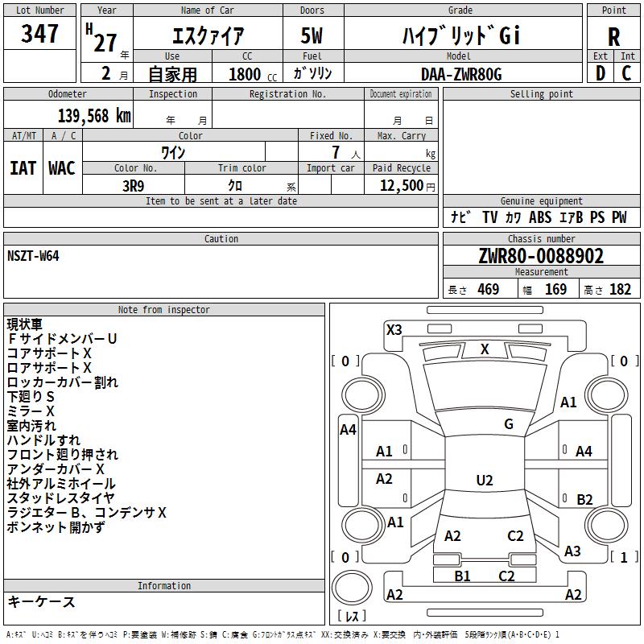Click the Caution text NSZT-W64
The height and width of the screenshot is (644, 644).
[x=33, y=256]
